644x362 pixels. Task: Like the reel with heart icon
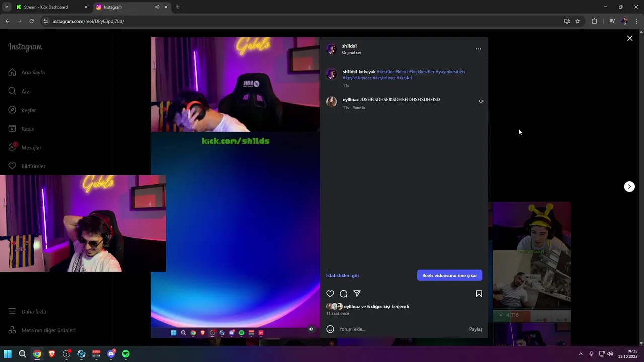(330, 294)
